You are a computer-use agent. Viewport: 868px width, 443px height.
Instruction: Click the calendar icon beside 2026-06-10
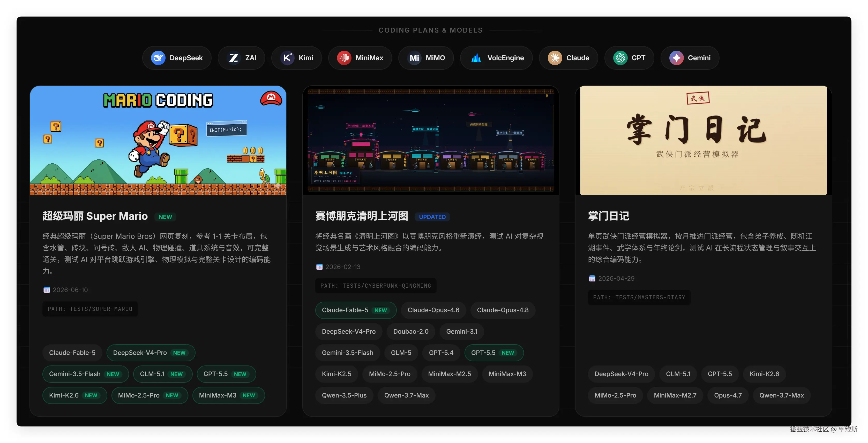[x=47, y=290]
